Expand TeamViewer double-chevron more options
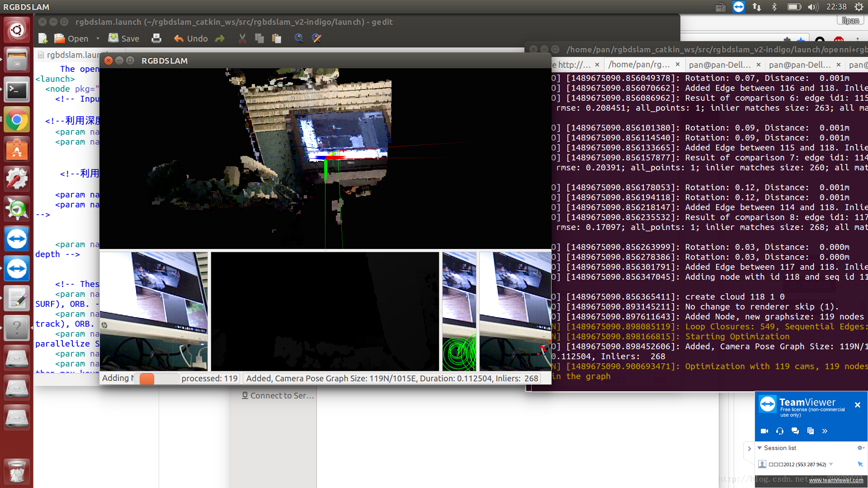 tap(825, 431)
